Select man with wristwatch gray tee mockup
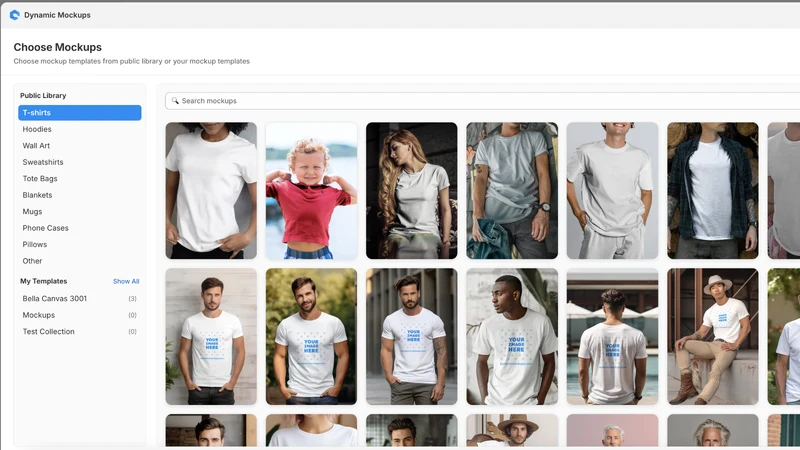 512,190
